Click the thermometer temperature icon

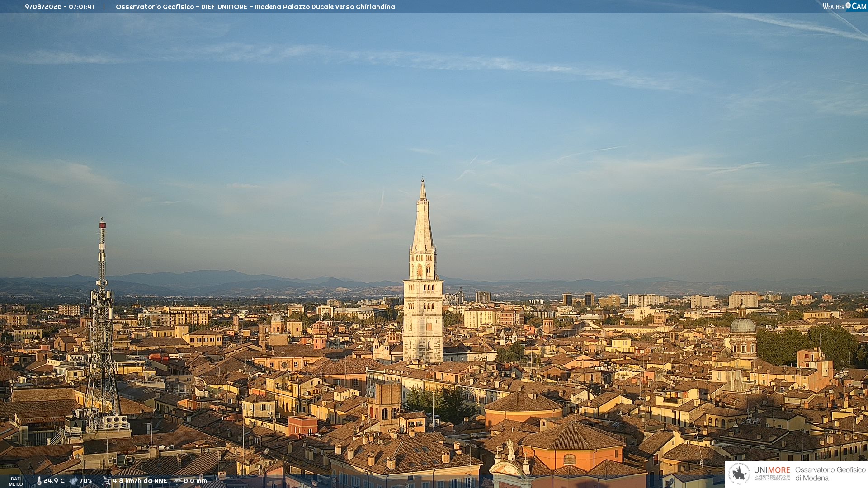click(39, 481)
